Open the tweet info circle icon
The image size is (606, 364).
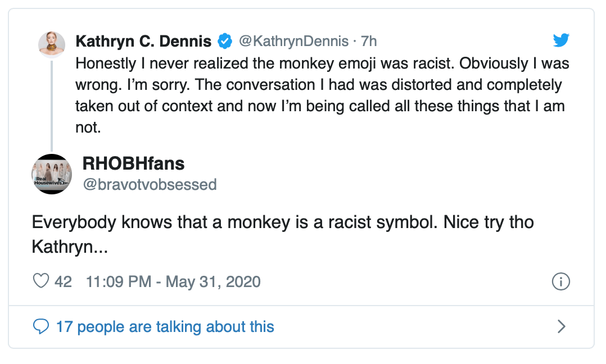pos(561,281)
